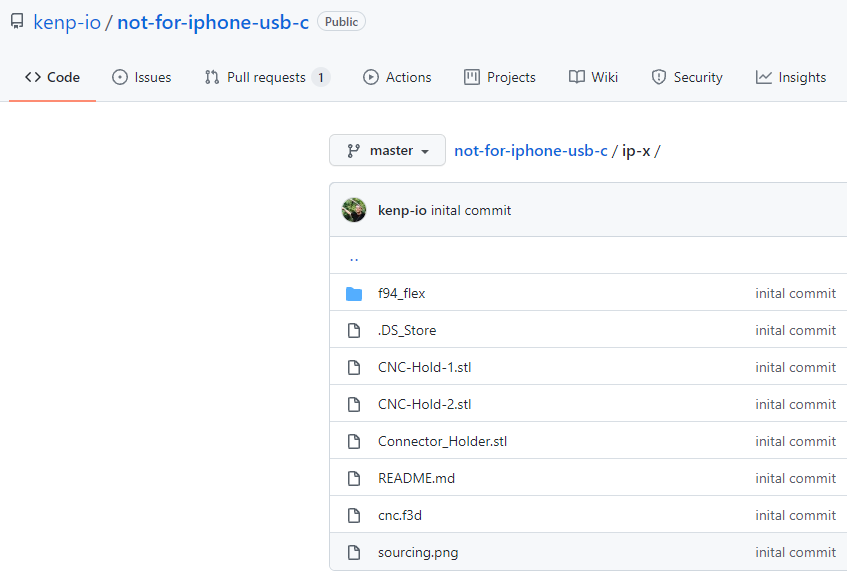Screen dimensions: 847x584
Task: Click kenp-io's avatar in commit header
Action: (354, 210)
